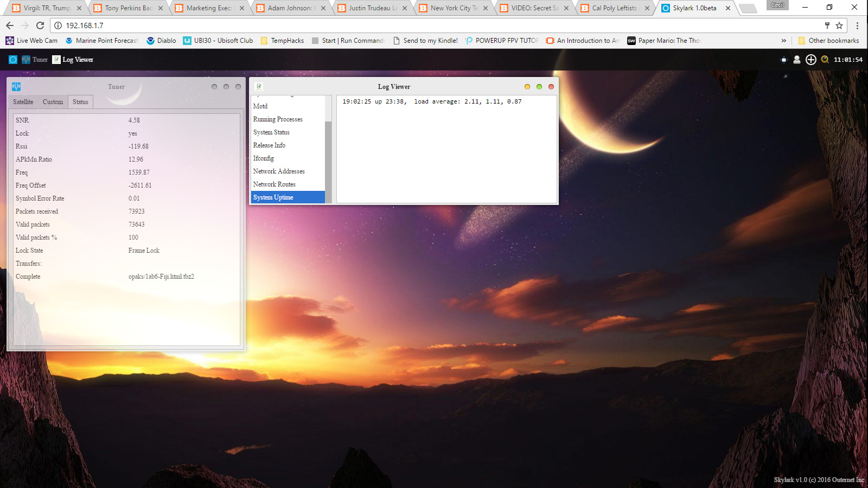This screenshot has width=868, height=488.
Task: Click the window layout arrows icon
Action: (783, 60)
